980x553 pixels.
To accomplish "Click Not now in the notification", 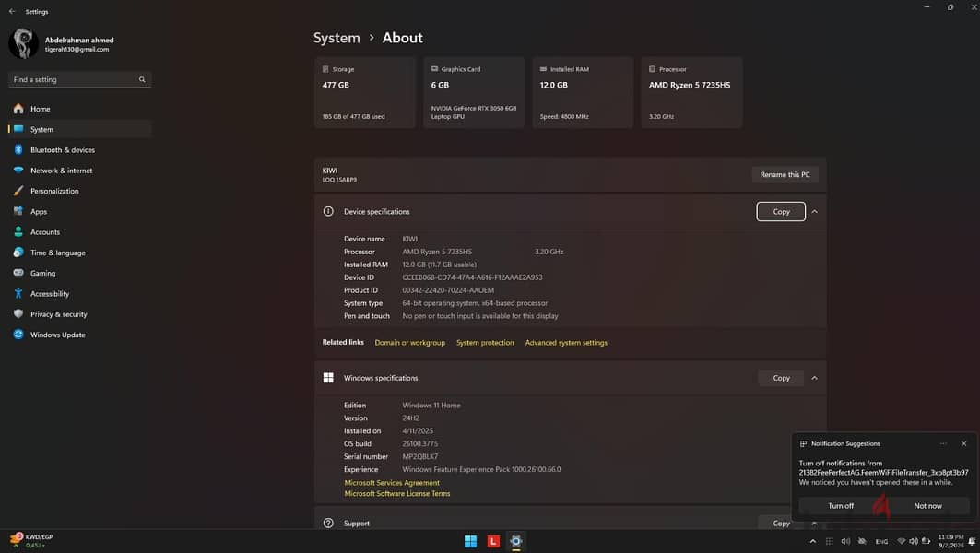I will (x=927, y=506).
